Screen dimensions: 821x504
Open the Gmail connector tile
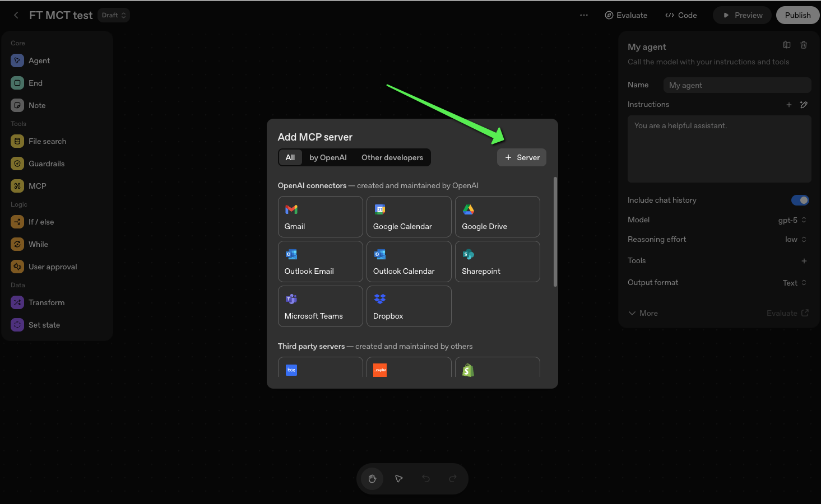point(320,217)
